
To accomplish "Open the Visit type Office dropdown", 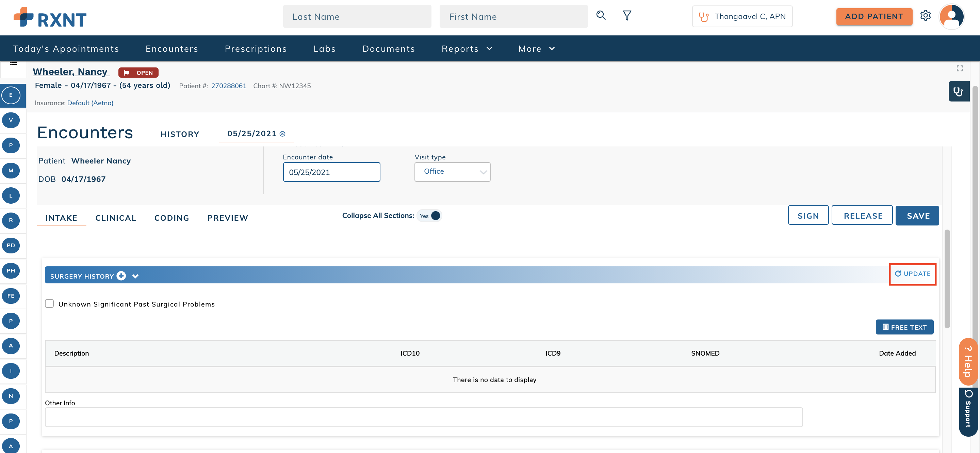I will (x=452, y=172).
